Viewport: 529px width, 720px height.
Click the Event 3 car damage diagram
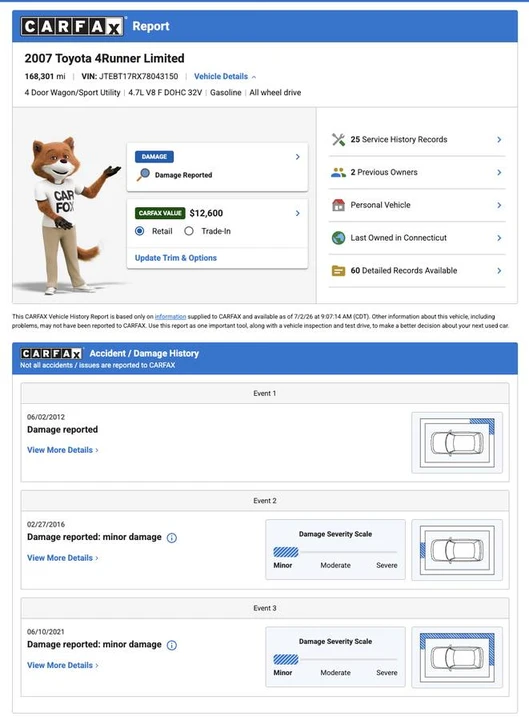[x=457, y=657]
